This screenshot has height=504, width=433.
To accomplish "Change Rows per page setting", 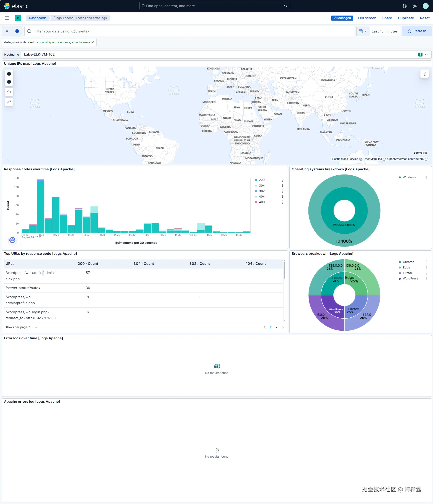I will tap(21, 327).
